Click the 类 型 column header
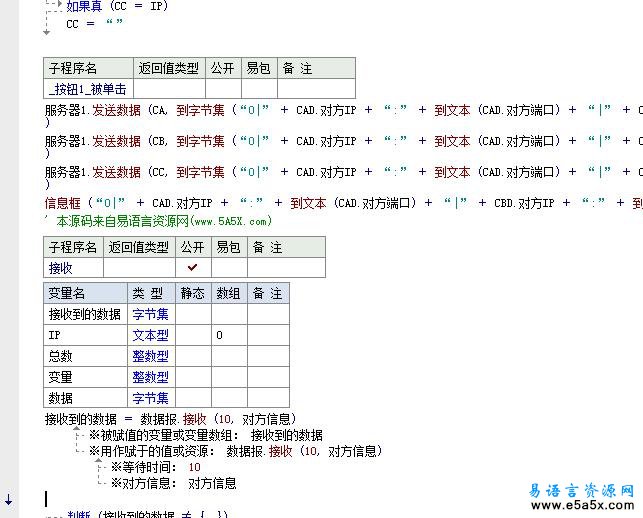The width and height of the screenshot is (643, 518). [x=151, y=293]
